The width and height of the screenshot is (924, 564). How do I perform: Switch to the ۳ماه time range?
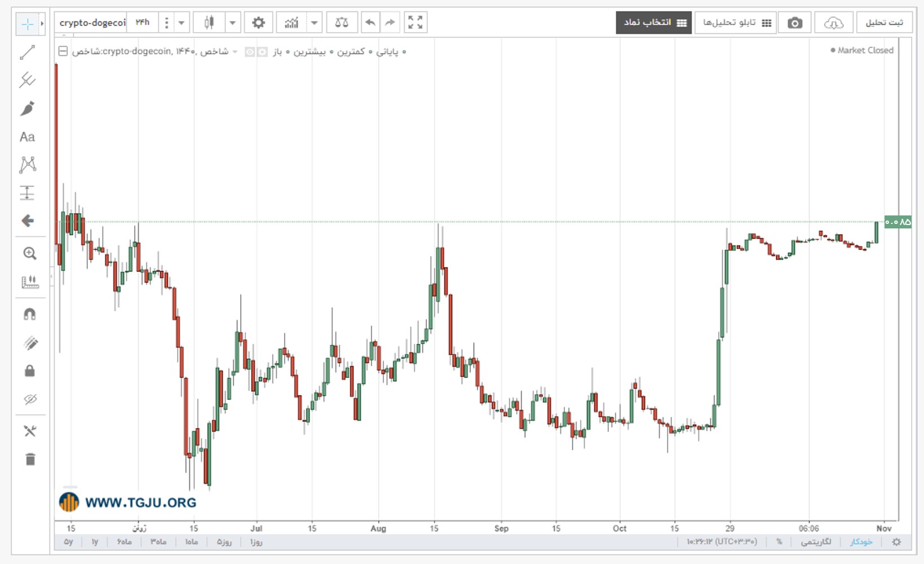tap(158, 542)
